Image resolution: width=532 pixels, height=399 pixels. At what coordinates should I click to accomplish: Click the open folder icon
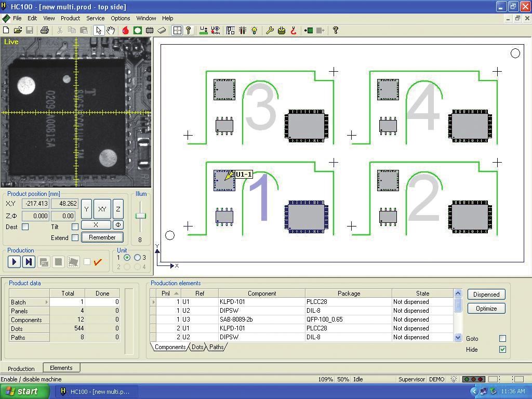tap(18, 31)
